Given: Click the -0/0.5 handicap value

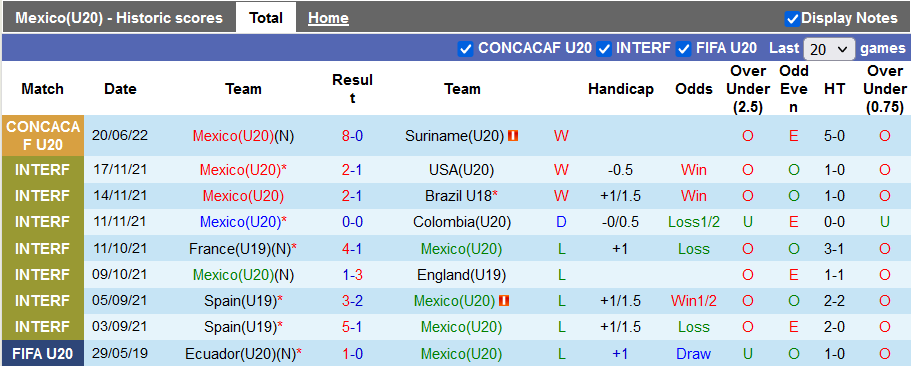Looking at the screenshot, I should click(621, 222).
